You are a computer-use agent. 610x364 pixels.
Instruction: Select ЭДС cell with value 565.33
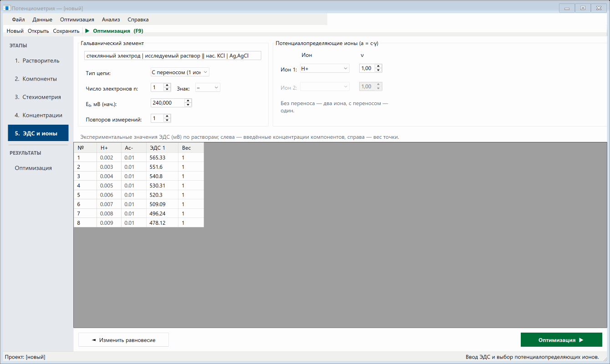(162, 157)
